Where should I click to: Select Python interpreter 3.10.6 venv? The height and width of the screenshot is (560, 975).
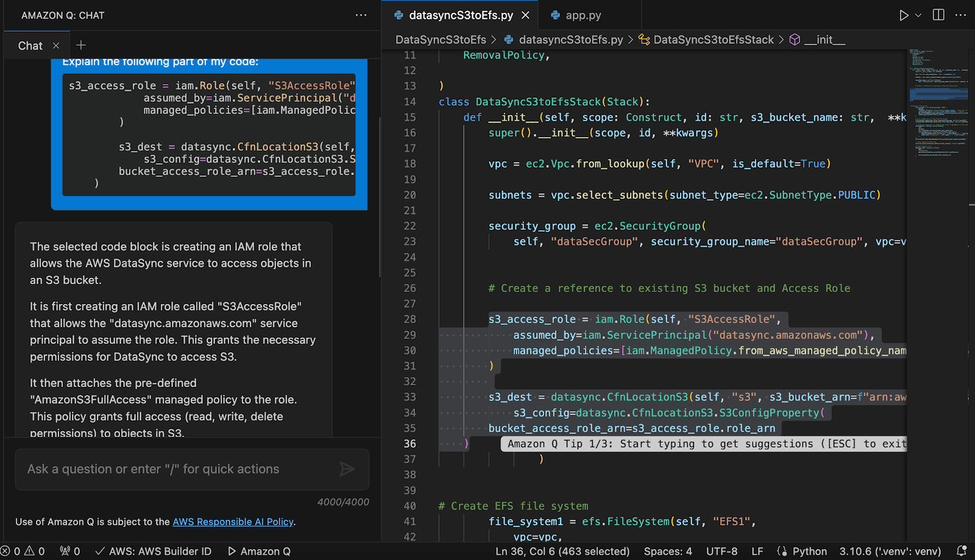tap(890, 551)
